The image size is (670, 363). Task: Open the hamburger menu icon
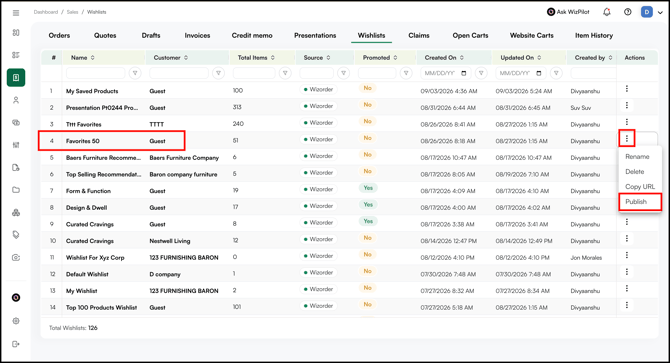click(16, 13)
